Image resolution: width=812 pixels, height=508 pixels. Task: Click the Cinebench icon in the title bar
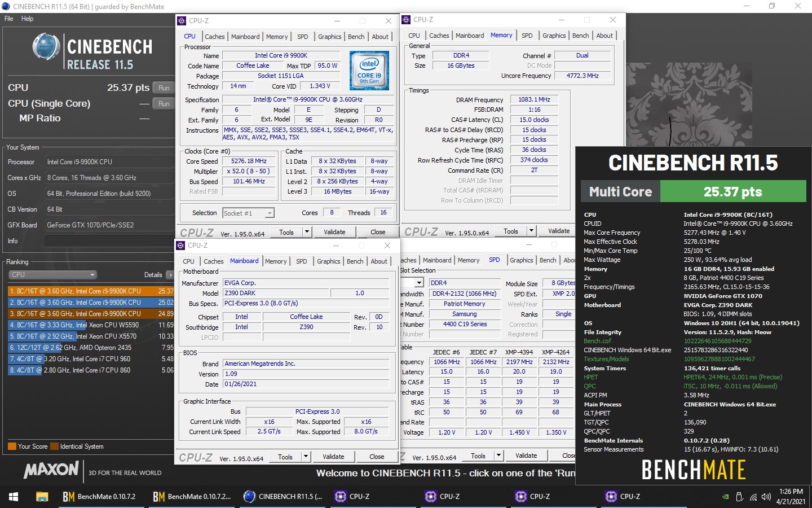pos(6,6)
